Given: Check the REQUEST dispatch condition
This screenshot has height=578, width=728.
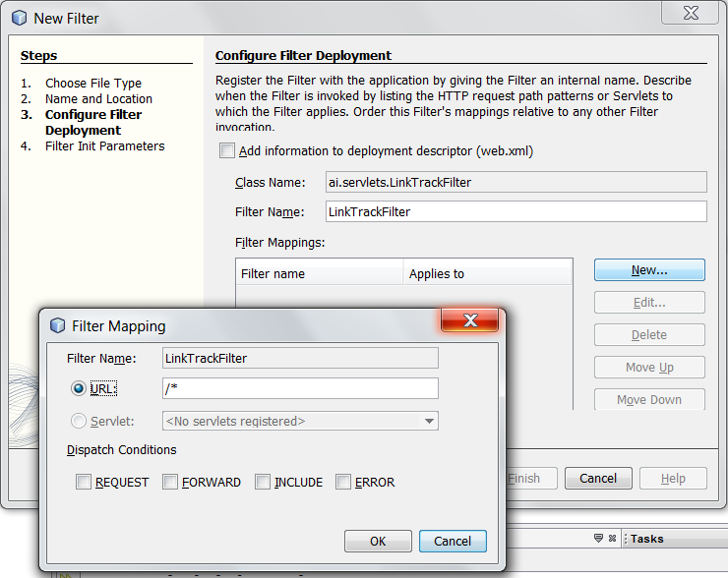Looking at the screenshot, I should [x=84, y=482].
